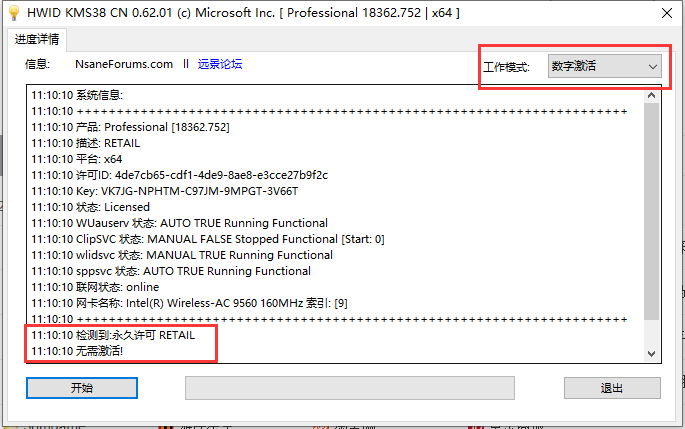This screenshot has width=685, height=429.
Task: Select the wlidsvc 状态 log line
Action: pos(182,255)
